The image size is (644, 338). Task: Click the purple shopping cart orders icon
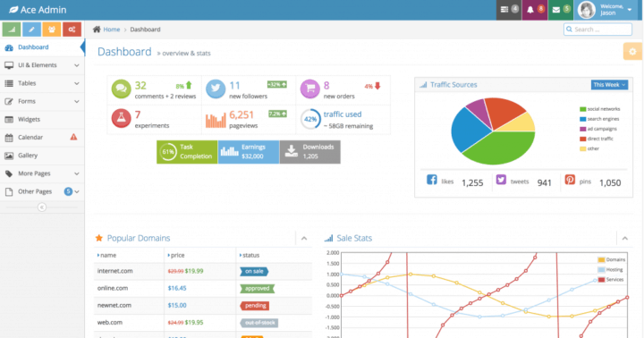310,89
